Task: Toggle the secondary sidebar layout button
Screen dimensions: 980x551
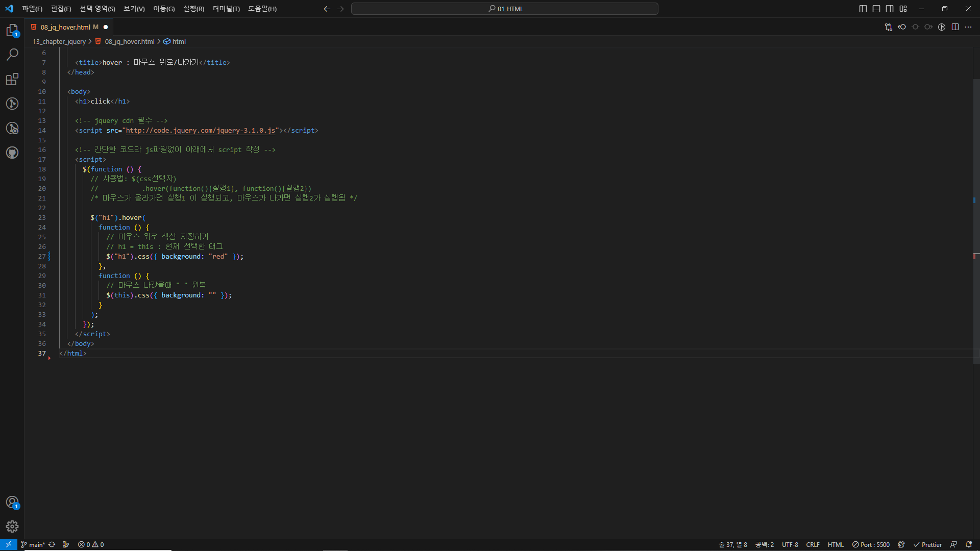Action: [x=890, y=9]
